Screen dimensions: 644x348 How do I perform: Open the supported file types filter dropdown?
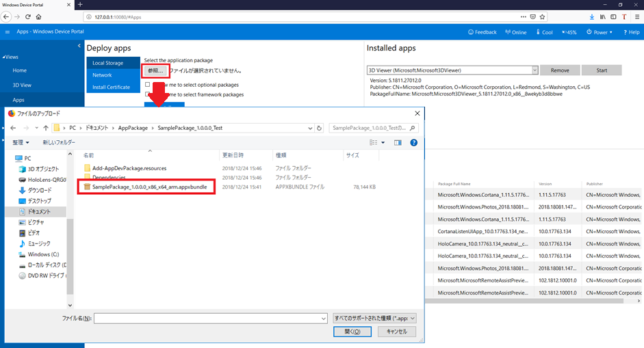coord(374,319)
